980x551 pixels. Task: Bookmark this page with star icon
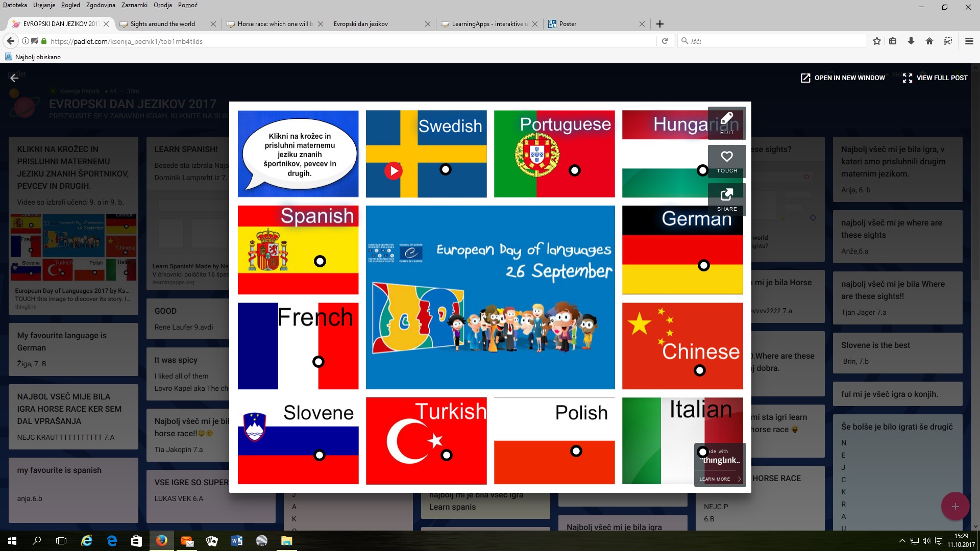coord(877,41)
